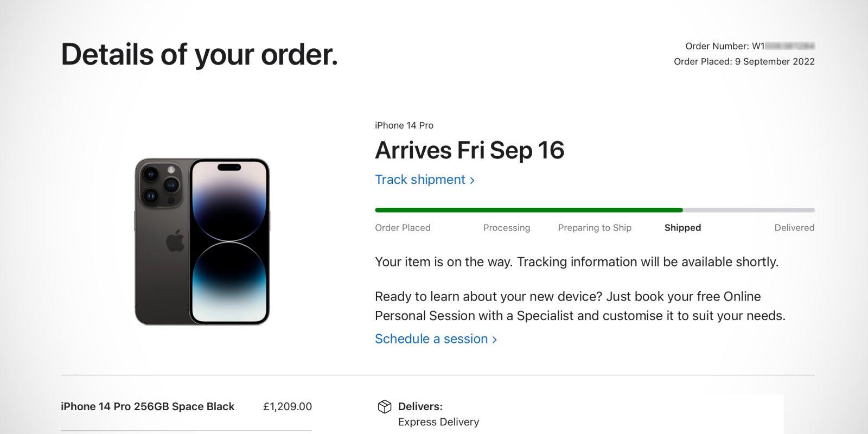Screen dimensions: 868x434
Task: Expand the order date information
Action: click(743, 61)
